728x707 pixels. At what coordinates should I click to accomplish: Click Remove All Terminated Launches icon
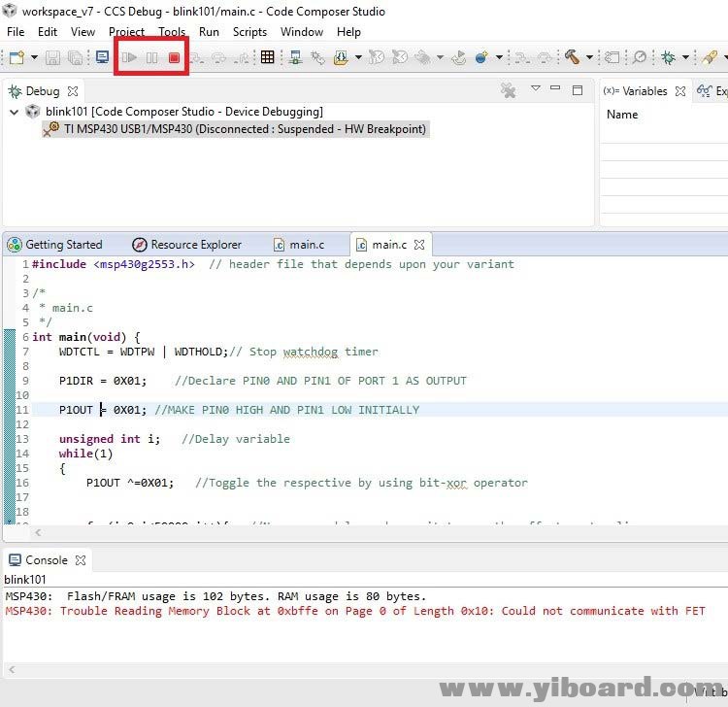point(508,90)
